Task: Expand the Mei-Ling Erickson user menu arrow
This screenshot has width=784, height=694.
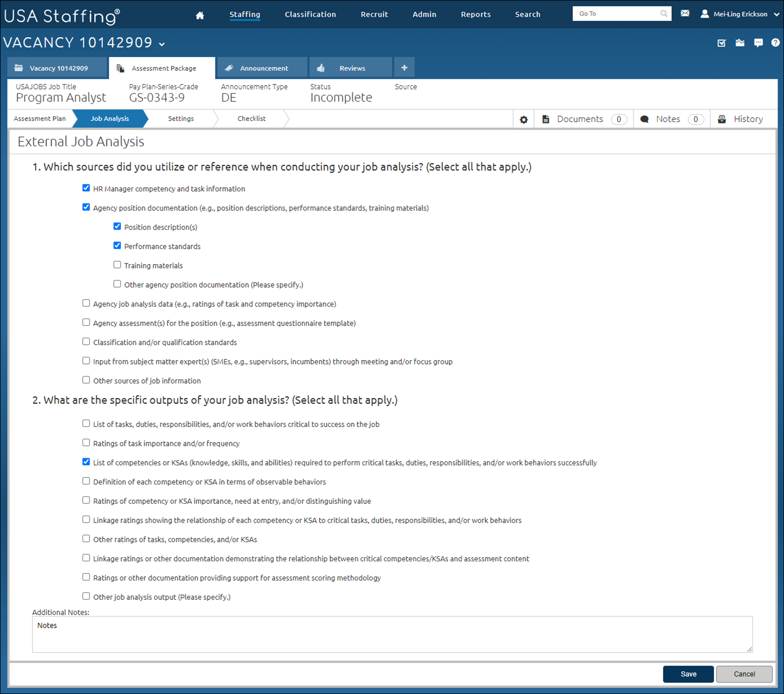Action: pyautogui.click(x=777, y=15)
